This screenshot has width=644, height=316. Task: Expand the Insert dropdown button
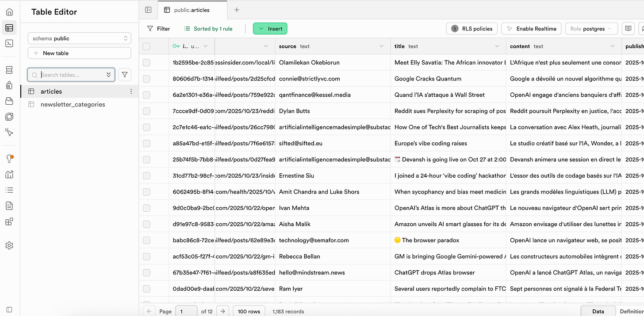point(270,29)
